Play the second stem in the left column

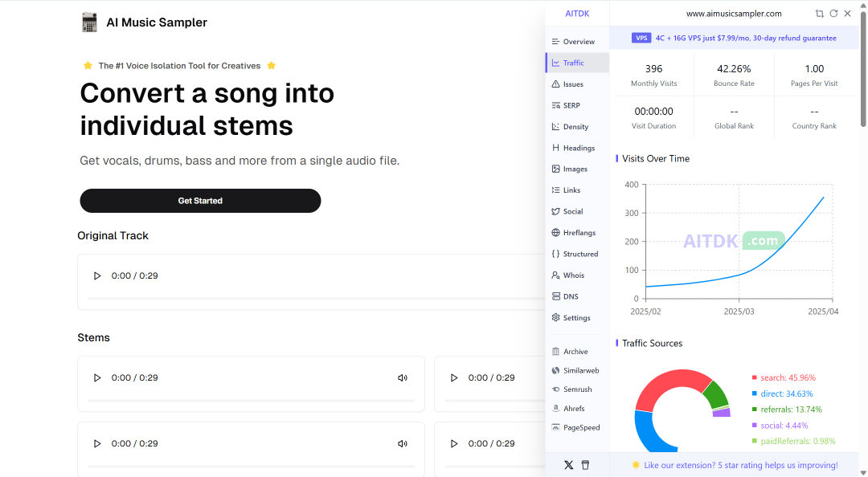tap(97, 443)
